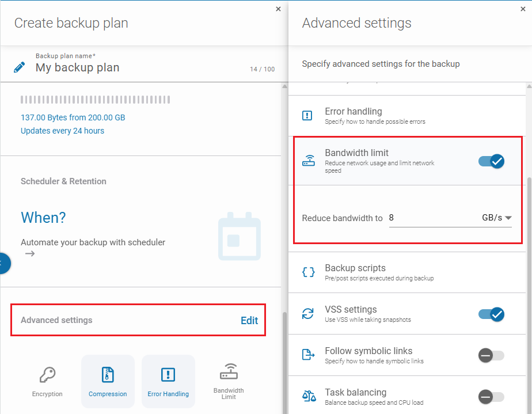Viewport: 532px width, 414px height.
Task: Click the pencil icon beside backup plan name
Action: point(20,67)
